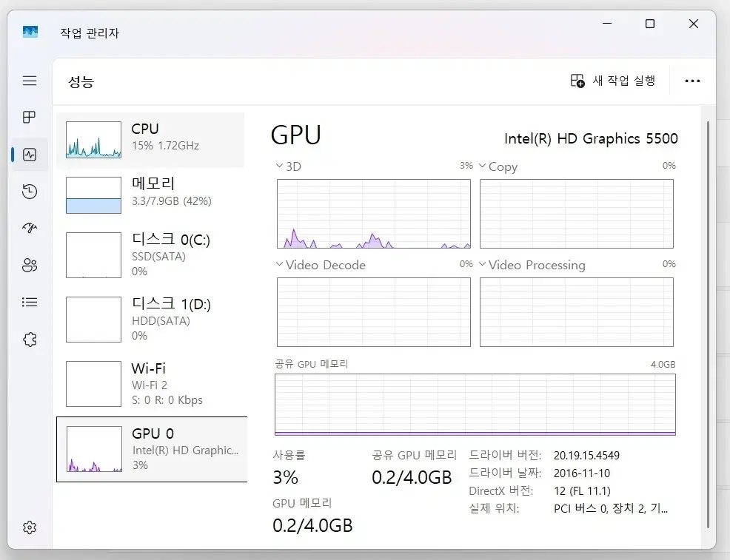Open the Services puzzle-piece icon
The height and width of the screenshot is (560, 730).
click(30, 340)
